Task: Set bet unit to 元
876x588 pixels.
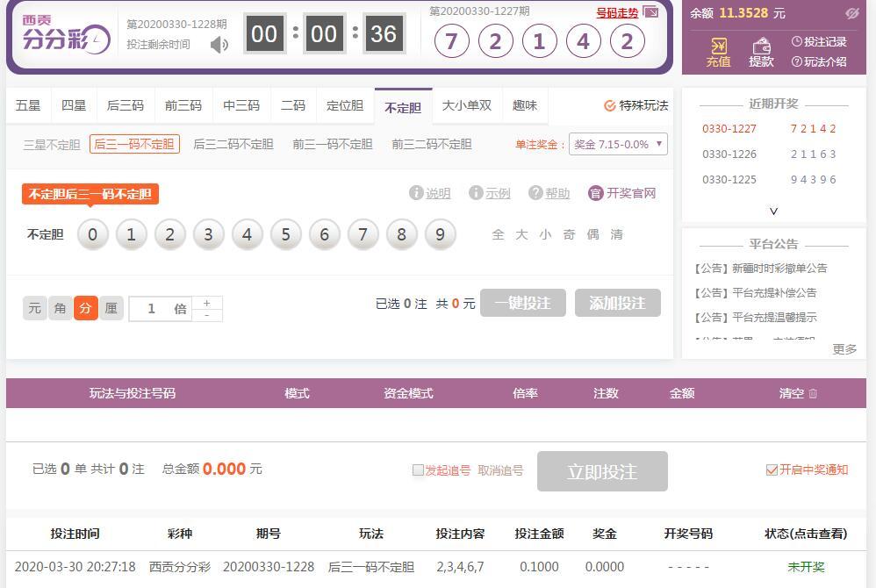Action: pos(34,308)
